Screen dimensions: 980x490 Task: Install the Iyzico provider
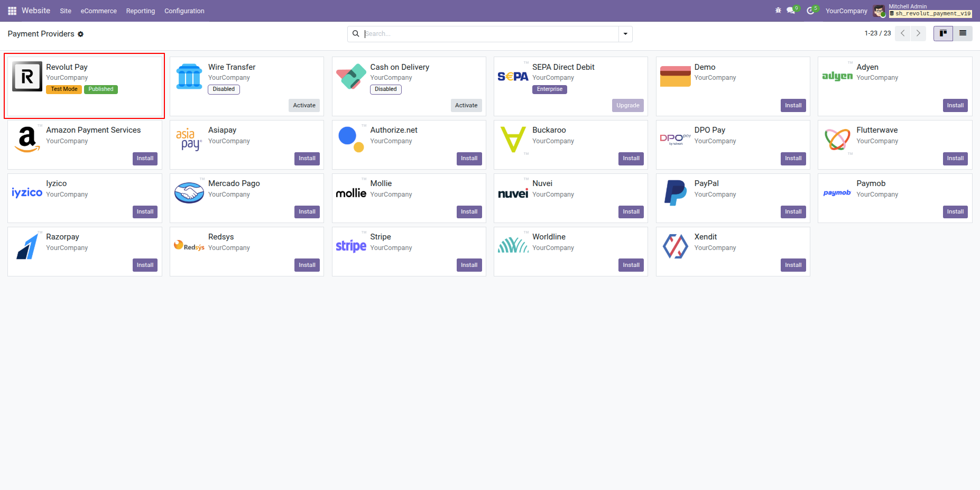[x=145, y=211]
